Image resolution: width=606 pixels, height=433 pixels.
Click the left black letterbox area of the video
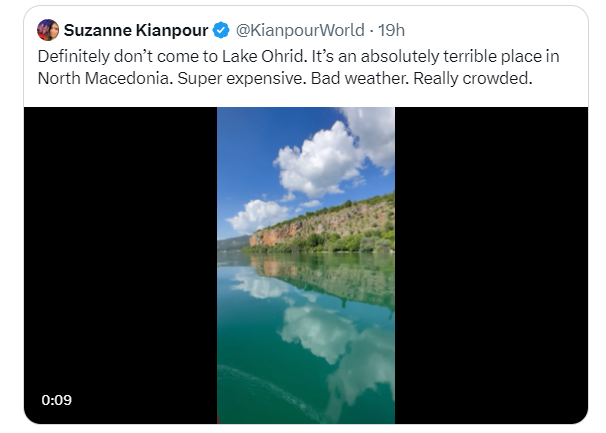121,265
